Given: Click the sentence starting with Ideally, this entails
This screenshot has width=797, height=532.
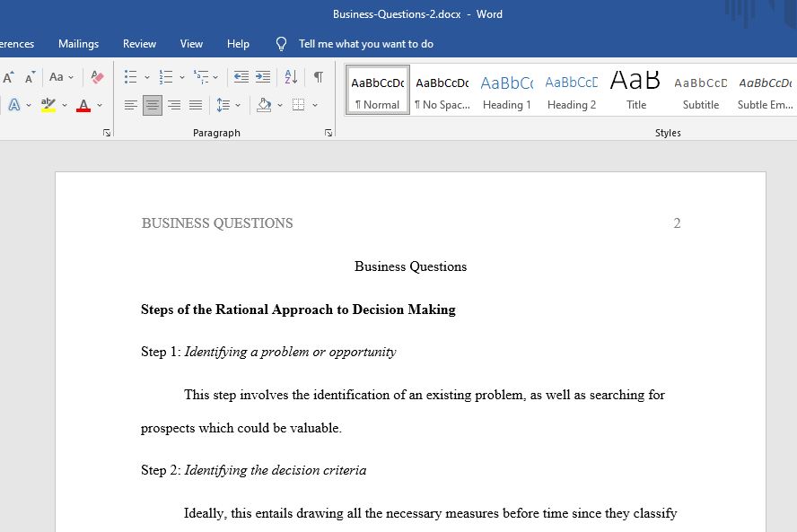Looking at the screenshot, I should (430, 513).
